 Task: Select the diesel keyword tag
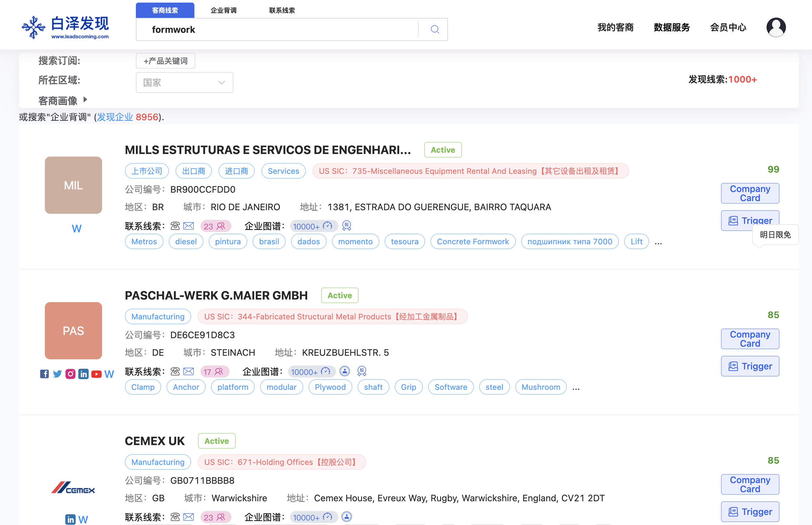tap(186, 241)
